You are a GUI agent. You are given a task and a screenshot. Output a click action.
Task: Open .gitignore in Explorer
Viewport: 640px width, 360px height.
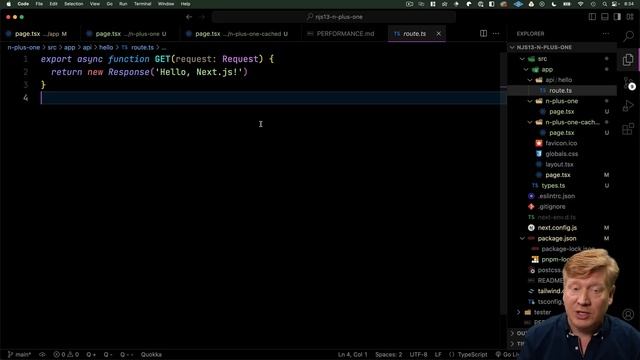coord(562,207)
